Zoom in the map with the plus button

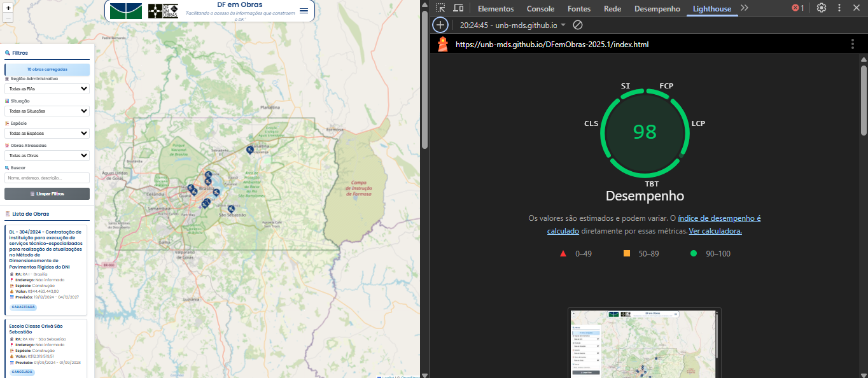pyautogui.click(x=8, y=8)
